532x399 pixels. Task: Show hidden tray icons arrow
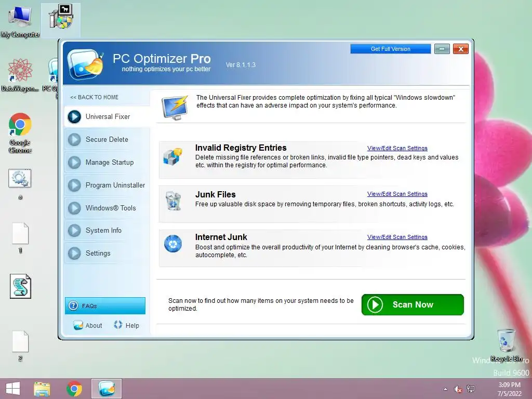point(445,390)
